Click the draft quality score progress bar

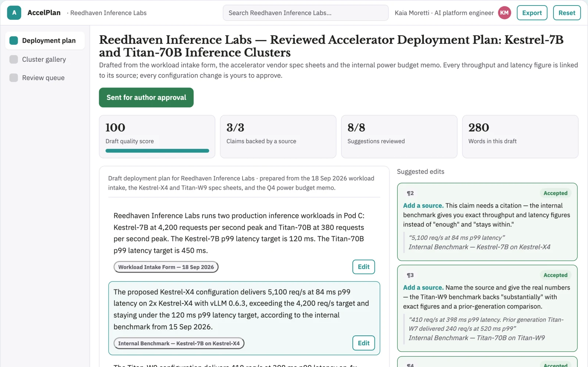click(157, 151)
